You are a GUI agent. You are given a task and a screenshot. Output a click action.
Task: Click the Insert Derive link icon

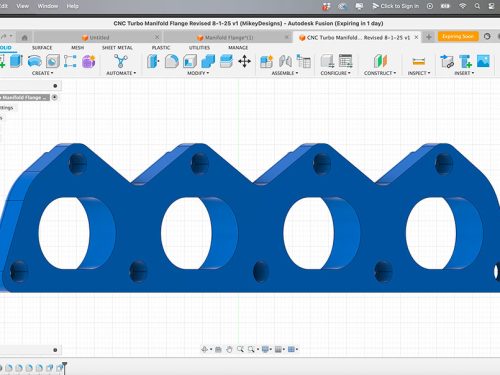(x=447, y=61)
